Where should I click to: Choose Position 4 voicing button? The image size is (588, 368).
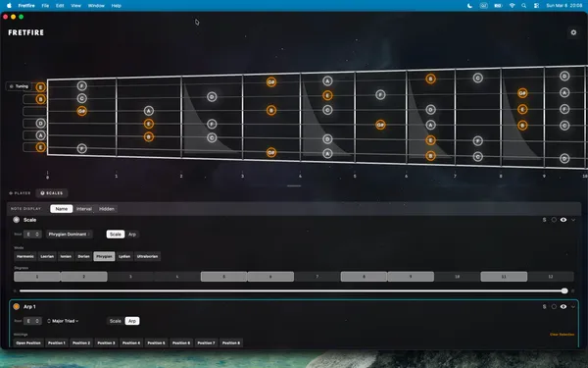131,342
